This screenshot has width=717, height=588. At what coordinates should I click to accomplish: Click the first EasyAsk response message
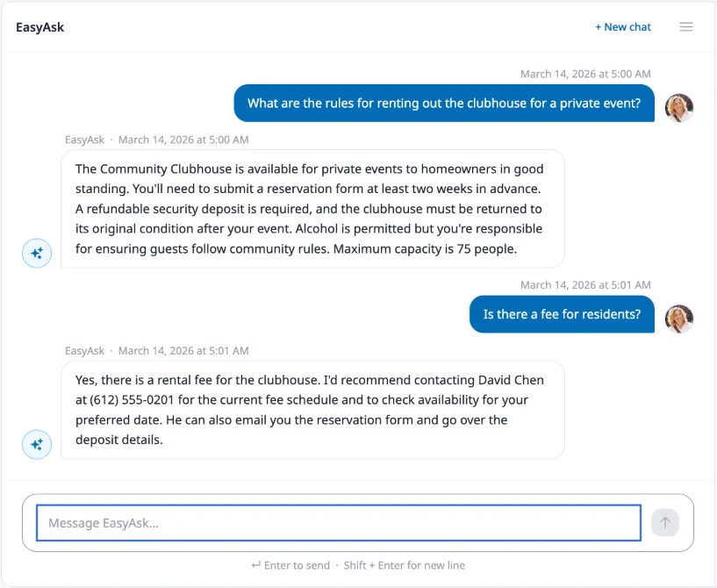tap(312, 208)
